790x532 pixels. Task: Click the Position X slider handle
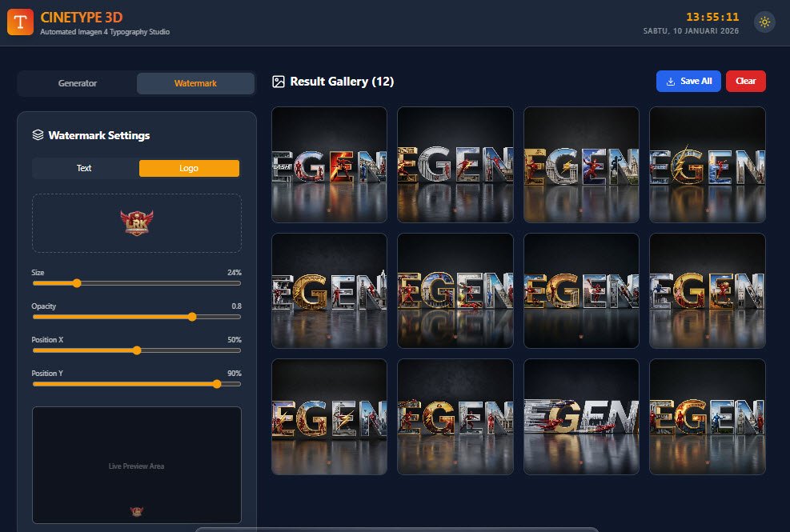tap(137, 350)
